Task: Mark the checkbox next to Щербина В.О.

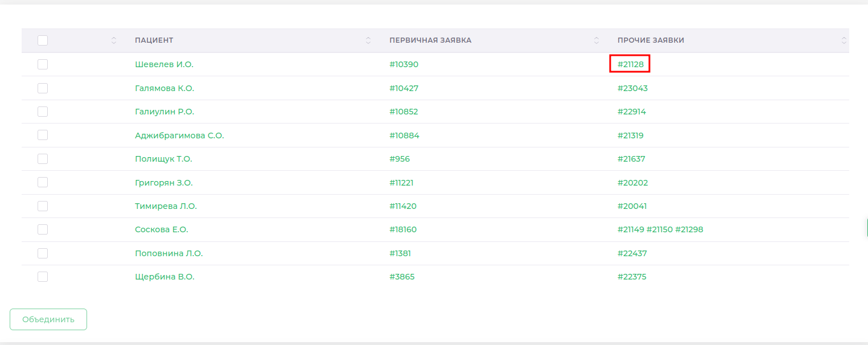Action: coord(43,277)
